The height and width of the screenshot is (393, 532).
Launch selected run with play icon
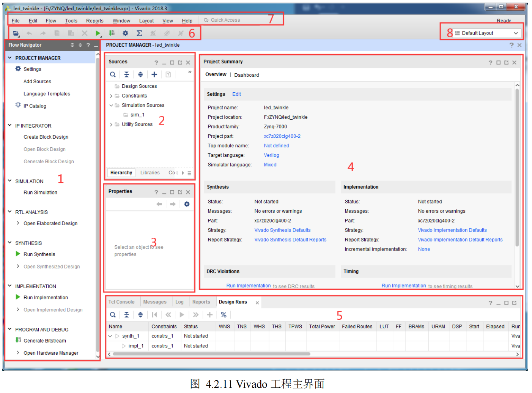(x=182, y=315)
